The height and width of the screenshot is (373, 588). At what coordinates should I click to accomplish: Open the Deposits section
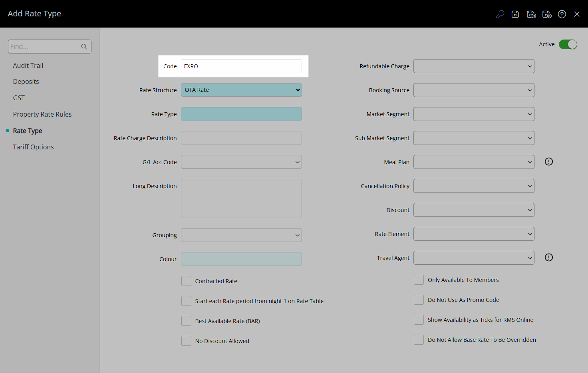click(26, 81)
